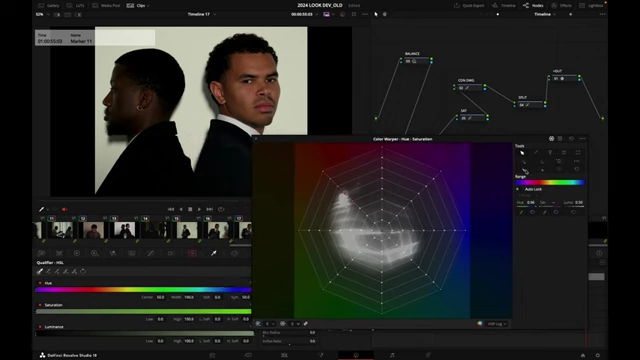This screenshot has width=640, height=360.
Task: Go to the Project Manager home icon
Action: [x=583, y=355]
